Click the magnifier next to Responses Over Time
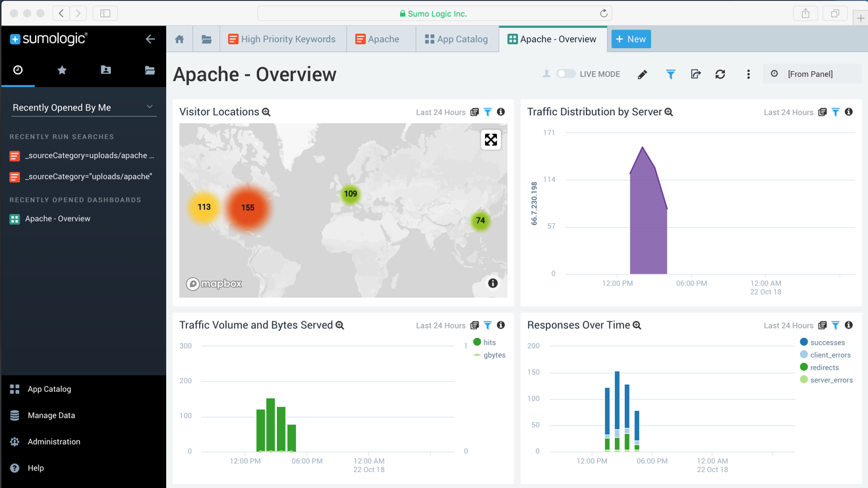Viewport: 868px width, 488px height. 637,325
